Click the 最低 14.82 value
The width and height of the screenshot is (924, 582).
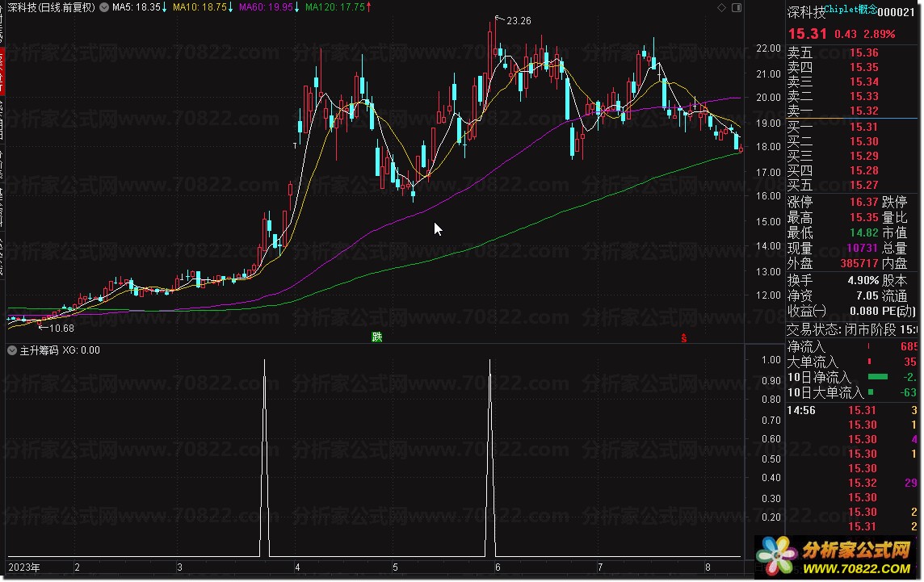pos(864,232)
